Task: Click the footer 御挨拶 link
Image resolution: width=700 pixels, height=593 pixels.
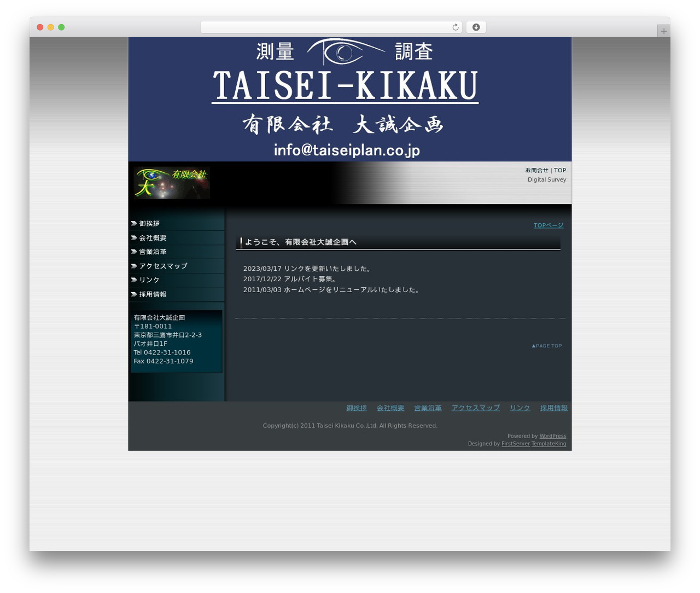Action: 357,408
